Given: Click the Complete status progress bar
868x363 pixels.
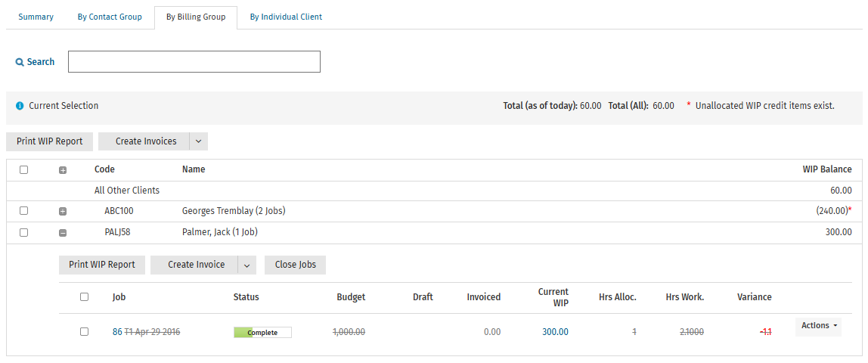Looking at the screenshot, I should click(x=262, y=333).
